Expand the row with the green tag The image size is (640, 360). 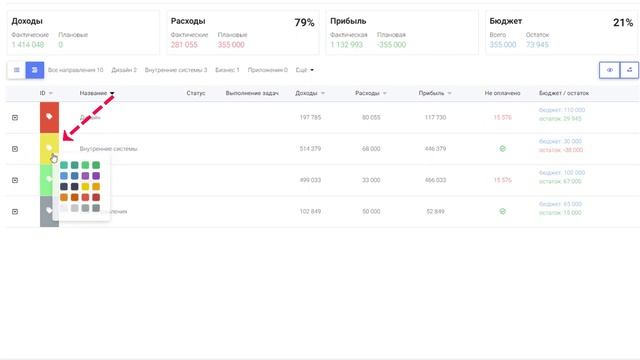(x=15, y=180)
